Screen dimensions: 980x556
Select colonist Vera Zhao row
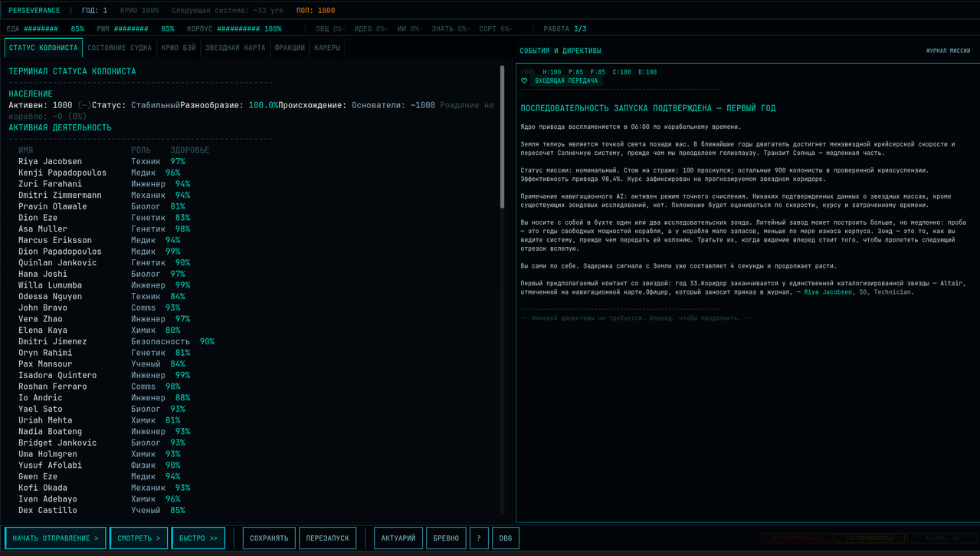click(104, 319)
